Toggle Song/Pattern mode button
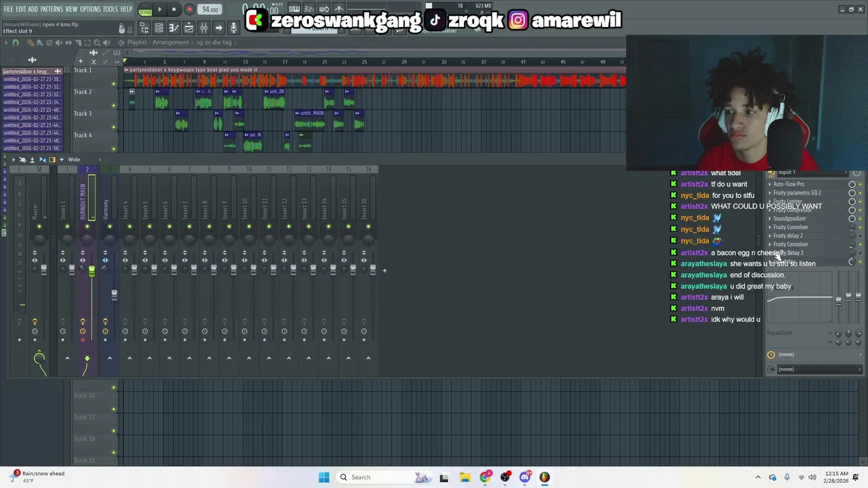 [x=145, y=9]
